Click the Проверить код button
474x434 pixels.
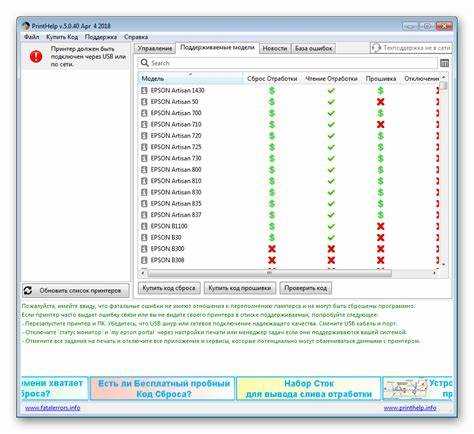tap(305, 288)
